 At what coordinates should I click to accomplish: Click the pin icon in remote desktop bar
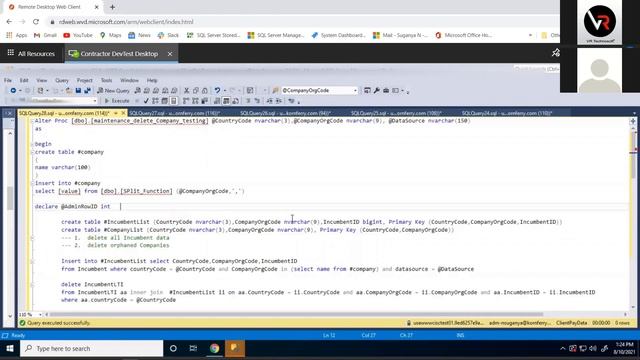556,53
